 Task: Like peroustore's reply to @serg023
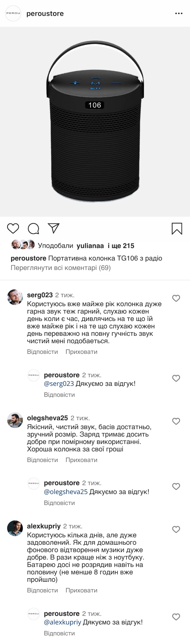click(x=176, y=378)
